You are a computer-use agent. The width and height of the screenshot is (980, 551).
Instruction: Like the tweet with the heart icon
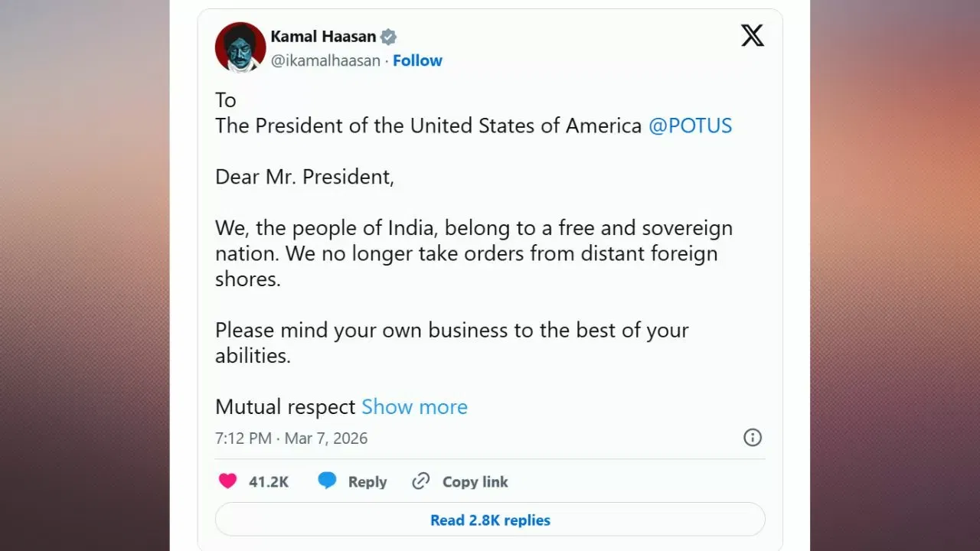(x=227, y=481)
